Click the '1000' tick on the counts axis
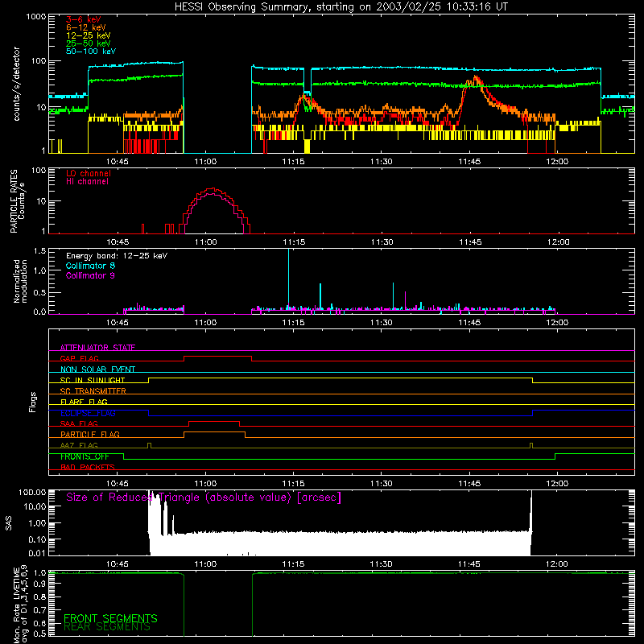The height and width of the screenshot is (644, 644). click(x=36, y=17)
